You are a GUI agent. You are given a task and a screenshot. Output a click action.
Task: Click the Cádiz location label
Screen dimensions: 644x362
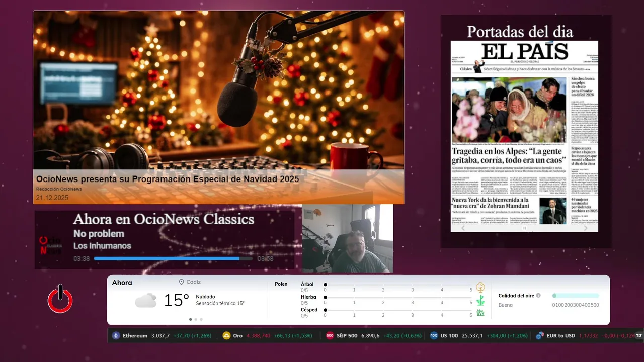[194, 282]
